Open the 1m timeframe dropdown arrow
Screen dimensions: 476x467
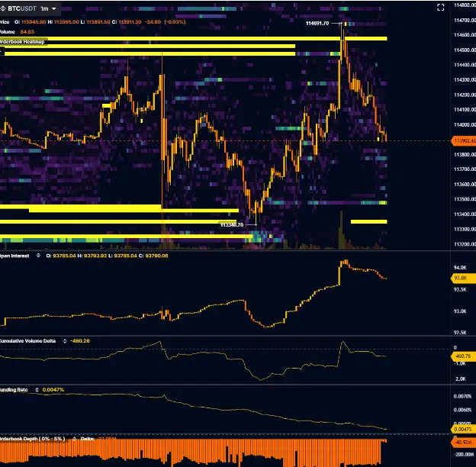point(54,8)
